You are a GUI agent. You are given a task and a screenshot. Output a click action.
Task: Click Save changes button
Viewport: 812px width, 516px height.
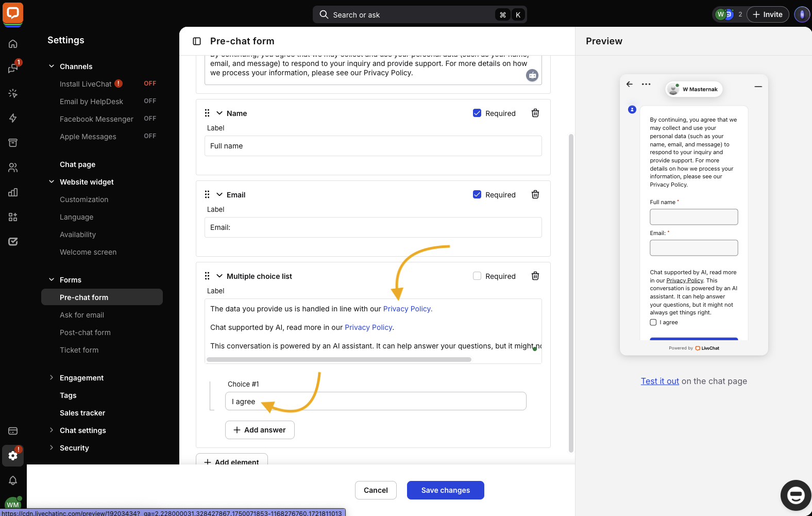(446, 490)
